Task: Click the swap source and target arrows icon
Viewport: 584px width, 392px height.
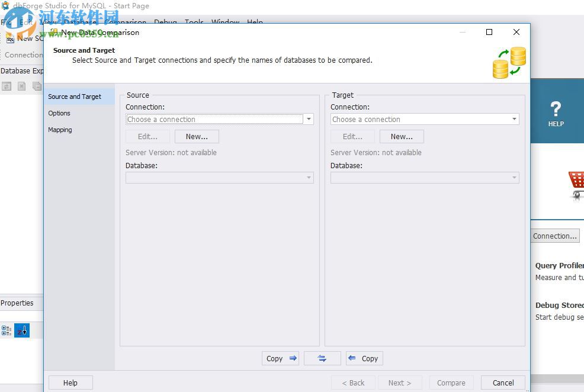Action: click(322, 358)
